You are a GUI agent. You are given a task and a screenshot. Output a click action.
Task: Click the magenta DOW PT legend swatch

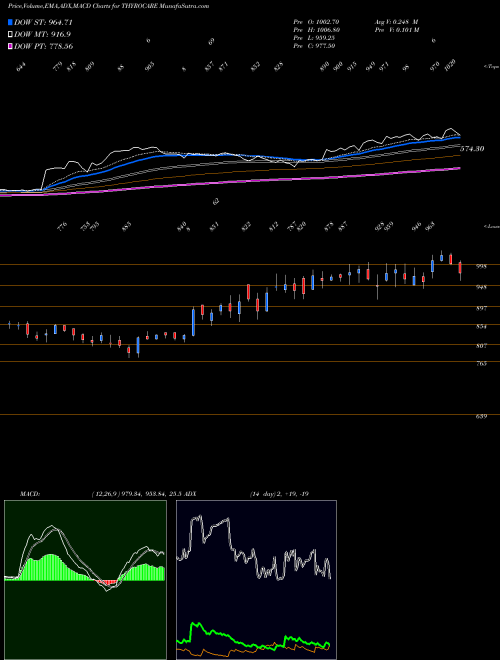pyautogui.click(x=11, y=46)
